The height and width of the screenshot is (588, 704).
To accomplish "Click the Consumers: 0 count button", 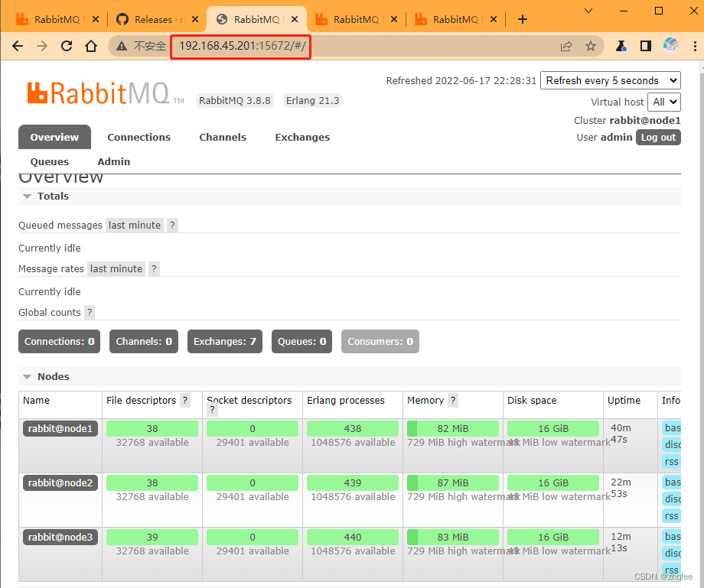I will (x=380, y=341).
